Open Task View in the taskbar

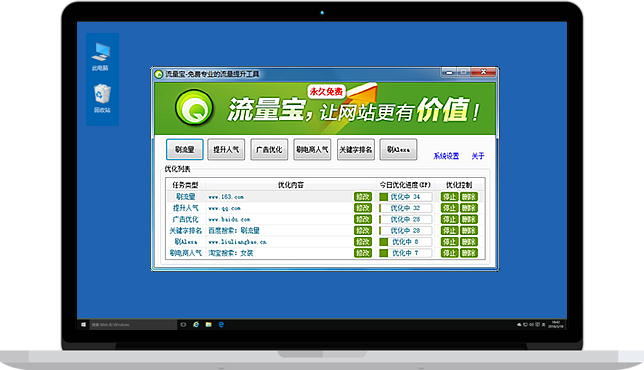click(x=183, y=324)
